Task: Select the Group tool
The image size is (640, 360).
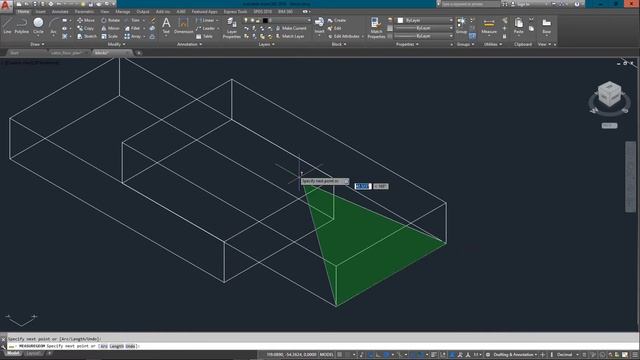Action: click(461, 26)
